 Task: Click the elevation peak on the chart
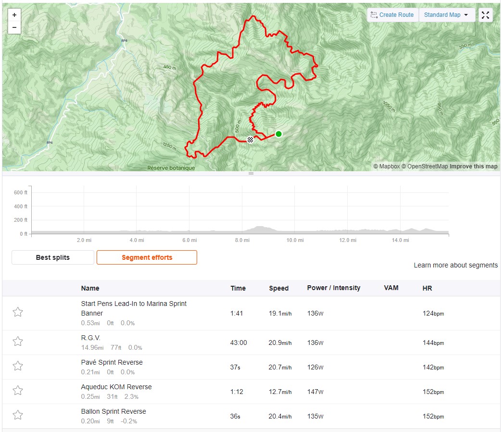pyautogui.click(x=260, y=227)
